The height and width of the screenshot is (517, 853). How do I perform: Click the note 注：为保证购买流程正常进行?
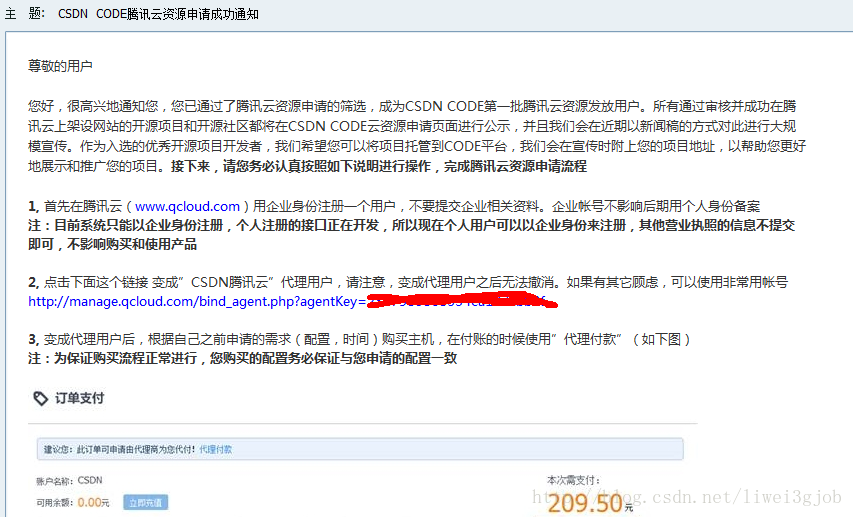(243, 358)
